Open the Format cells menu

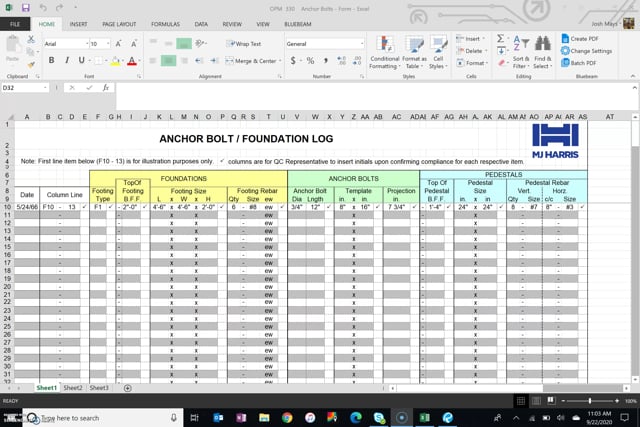coord(471,63)
